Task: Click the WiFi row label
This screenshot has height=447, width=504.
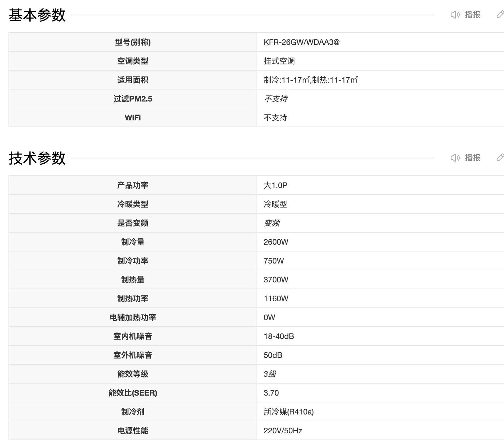Action: tap(133, 118)
